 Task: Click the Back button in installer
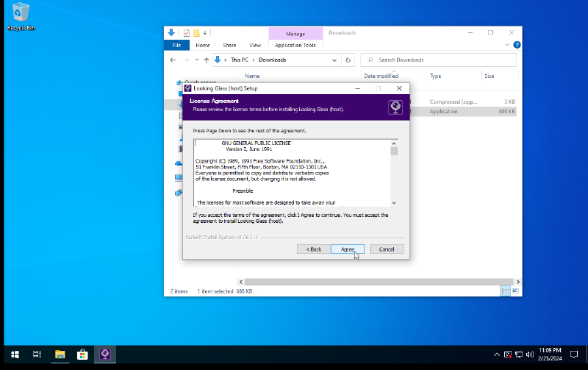click(314, 249)
